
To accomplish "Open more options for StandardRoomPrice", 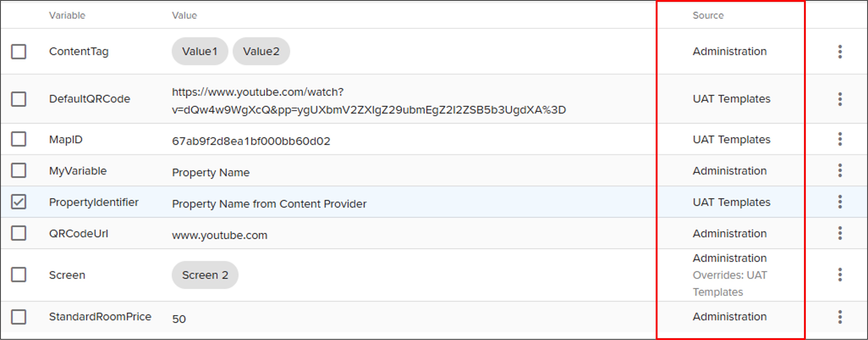I will pyautogui.click(x=840, y=317).
